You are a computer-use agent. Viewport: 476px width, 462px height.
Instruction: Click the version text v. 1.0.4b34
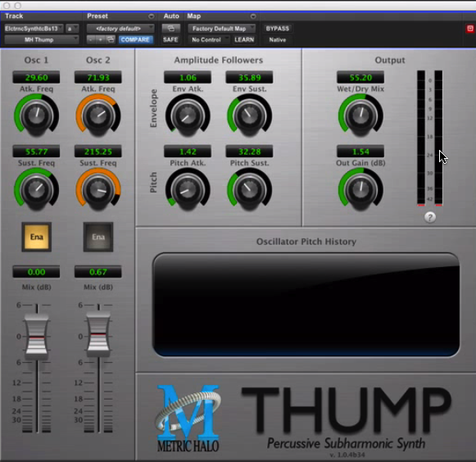[x=347, y=455]
